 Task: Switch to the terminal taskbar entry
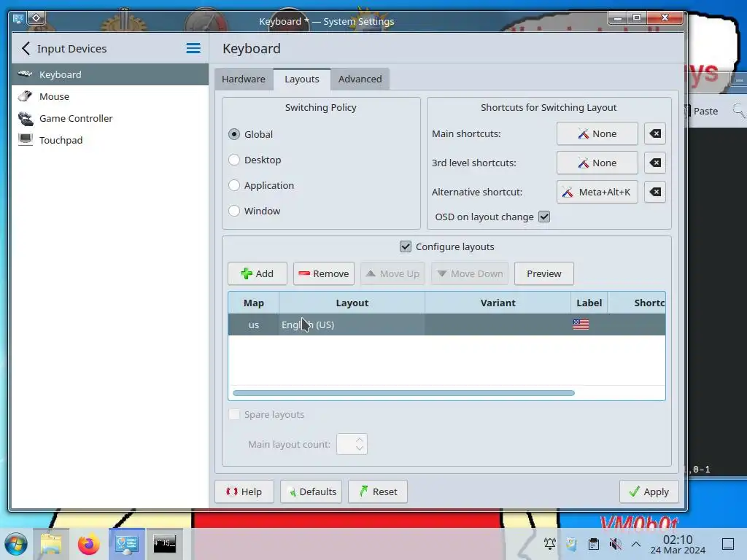(x=164, y=544)
